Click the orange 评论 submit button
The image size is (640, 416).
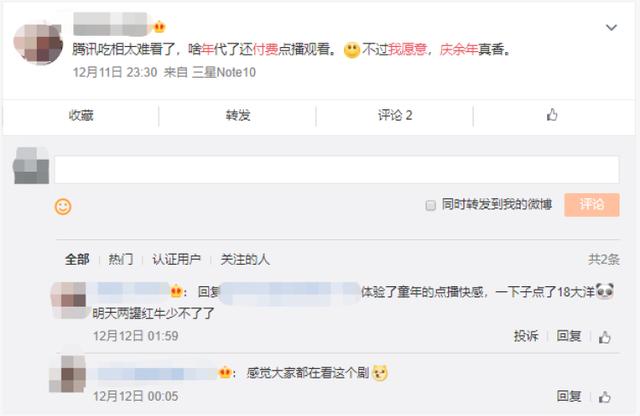click(x=592, y=205)
